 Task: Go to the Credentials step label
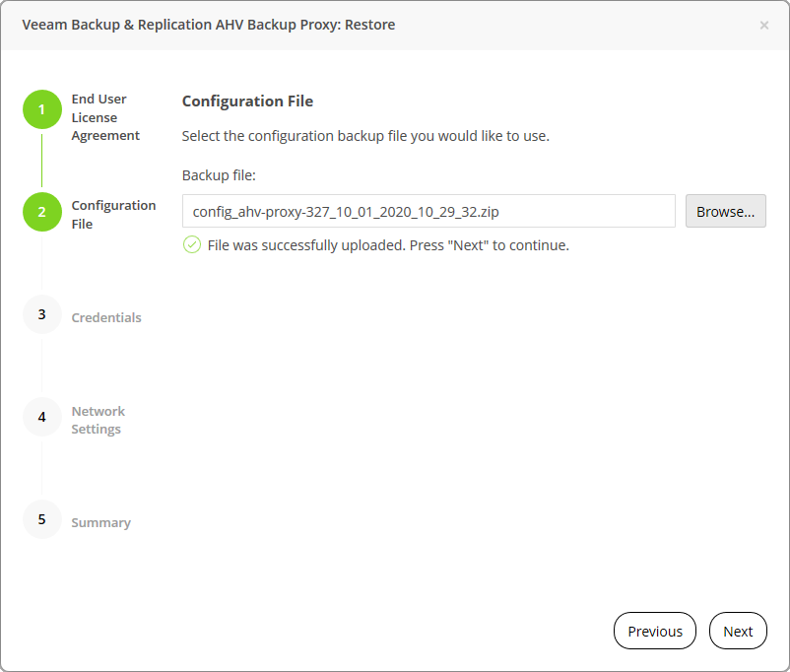pyautogui.click(x=106, y=317)
